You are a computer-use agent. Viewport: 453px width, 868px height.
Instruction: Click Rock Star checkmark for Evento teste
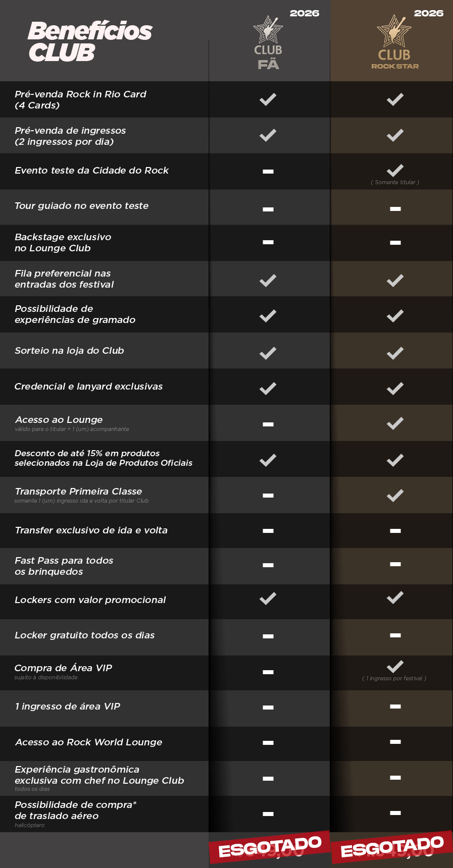tap(395, 170)
